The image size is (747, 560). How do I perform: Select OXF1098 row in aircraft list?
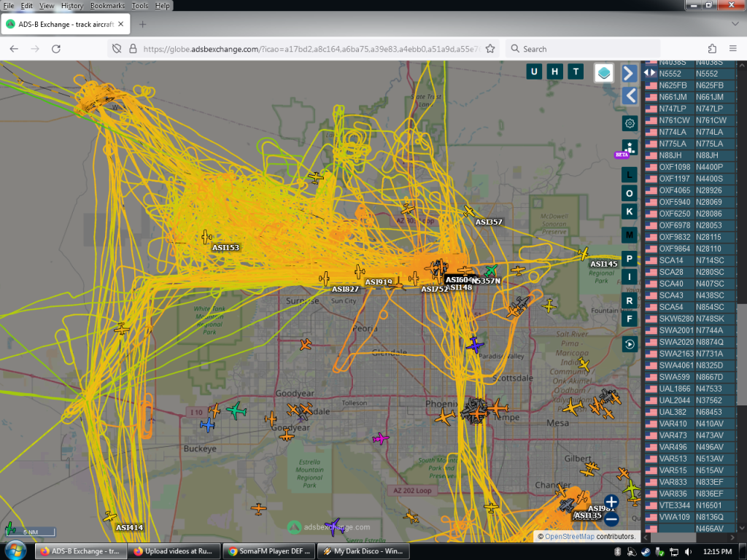tap(690, 167)
